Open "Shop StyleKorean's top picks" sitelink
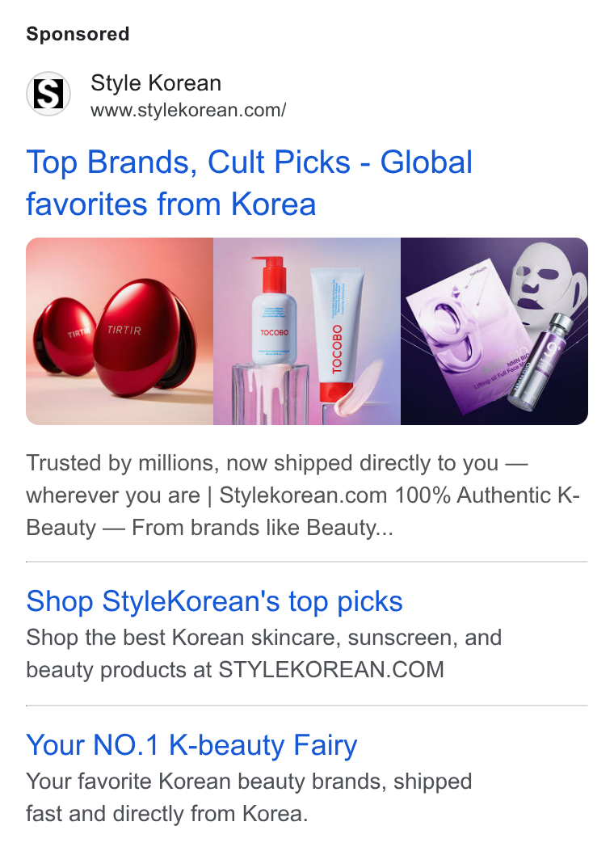Viewport: 614px width, 868px height. click(x=214, y=601)
